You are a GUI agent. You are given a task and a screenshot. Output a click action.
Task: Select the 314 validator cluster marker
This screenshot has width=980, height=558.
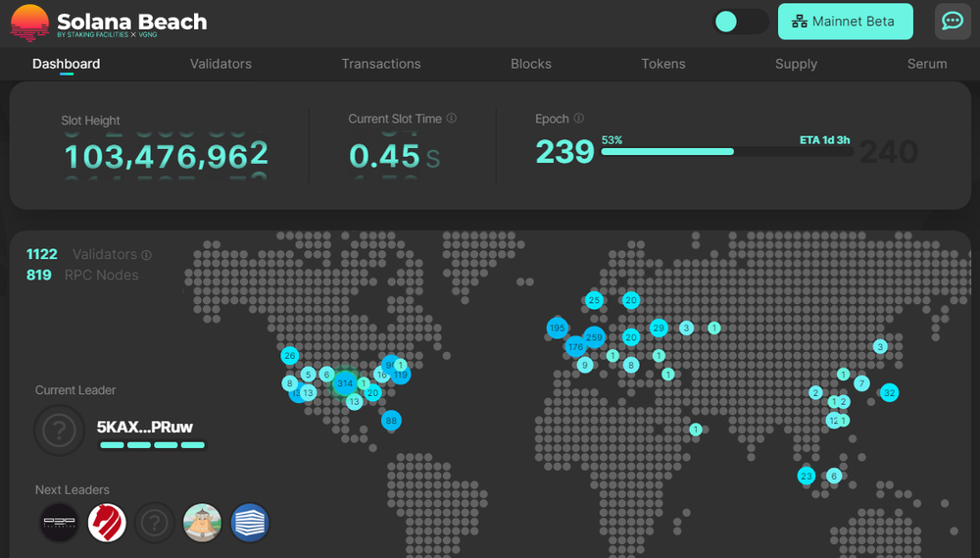345,383
